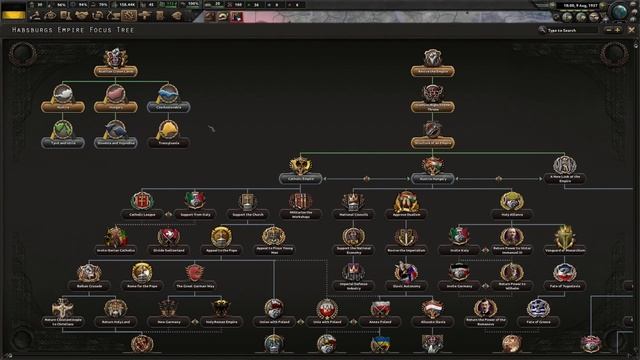Click the date and time display

[x=580, y=5]
